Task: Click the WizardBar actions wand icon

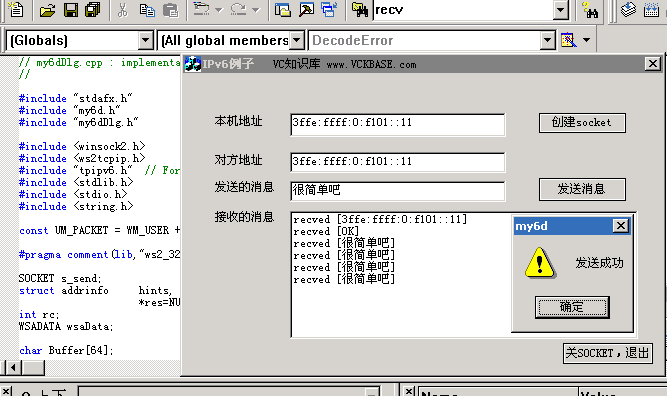Action: pyautogui.click(x=569, y=40)
